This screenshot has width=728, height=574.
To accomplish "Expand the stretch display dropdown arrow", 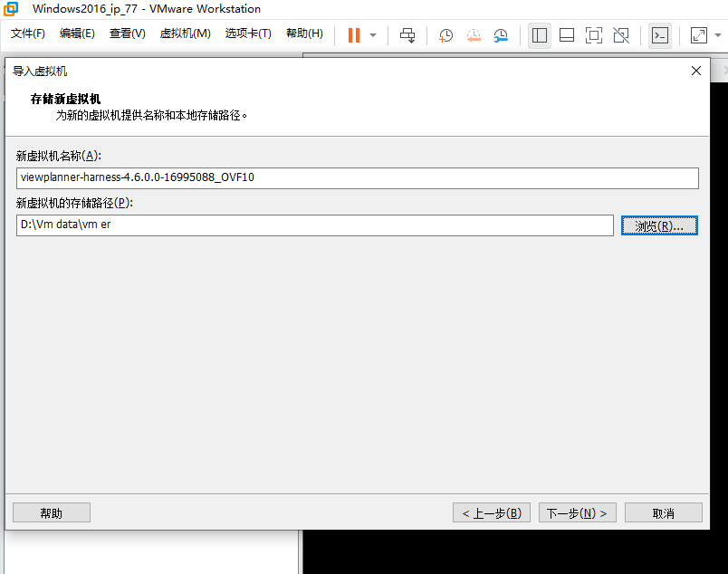I will click(718, 35).
